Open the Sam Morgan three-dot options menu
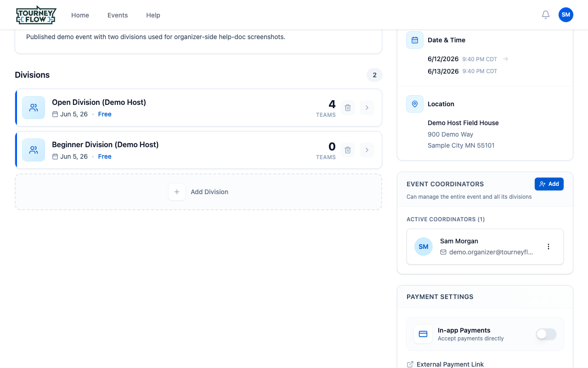 pyautogui.click(x=548, y=247)
